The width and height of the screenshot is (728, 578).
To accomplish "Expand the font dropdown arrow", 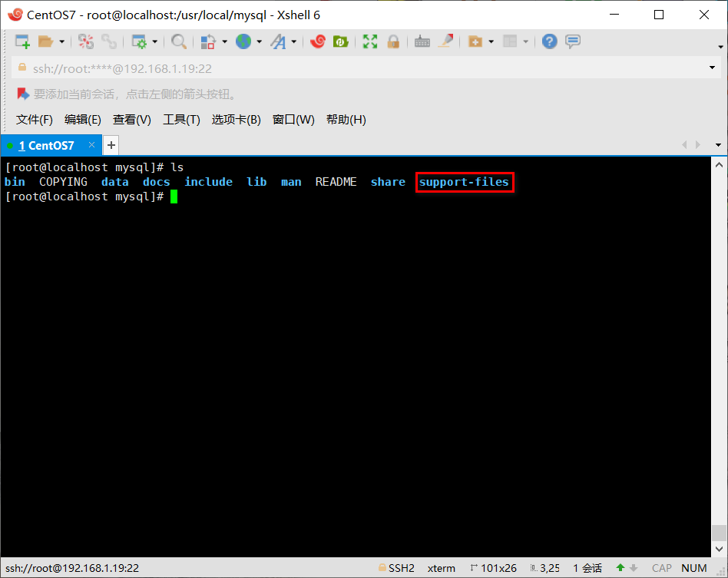I will [x=294, y=41].
